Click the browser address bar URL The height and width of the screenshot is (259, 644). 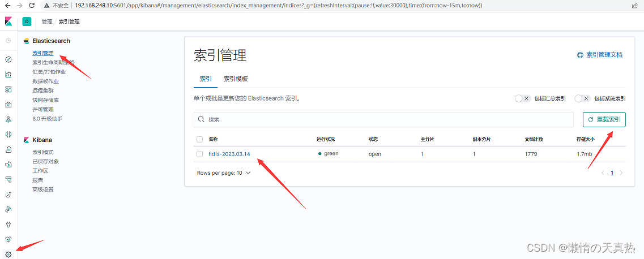coord(279,6)
